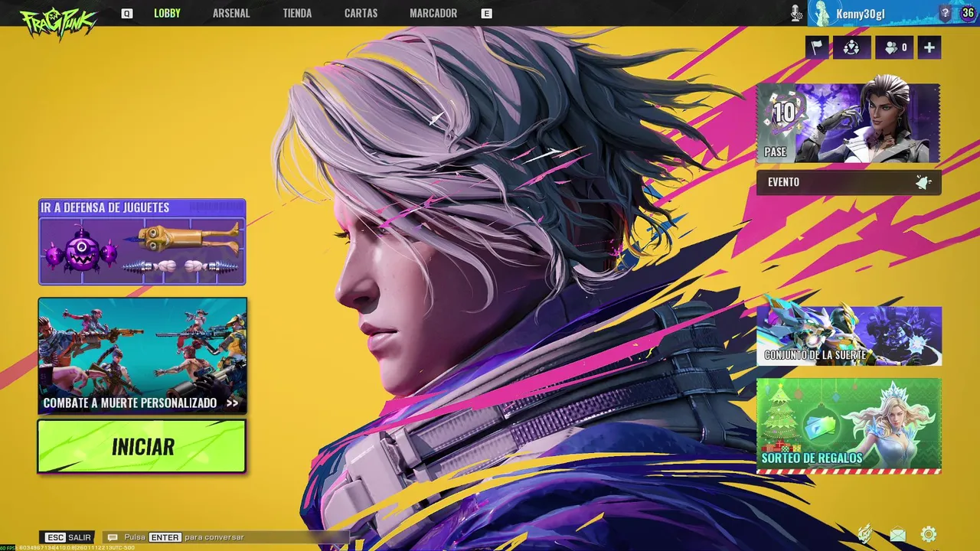Open Conjunto de la Suerte banner
980x551 pixels.
pos(849,336)
